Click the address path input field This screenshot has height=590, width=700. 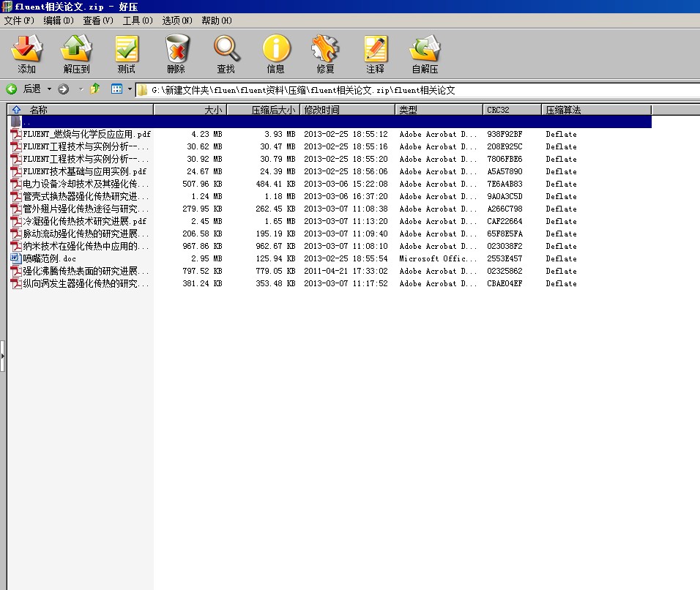point(417,90)
